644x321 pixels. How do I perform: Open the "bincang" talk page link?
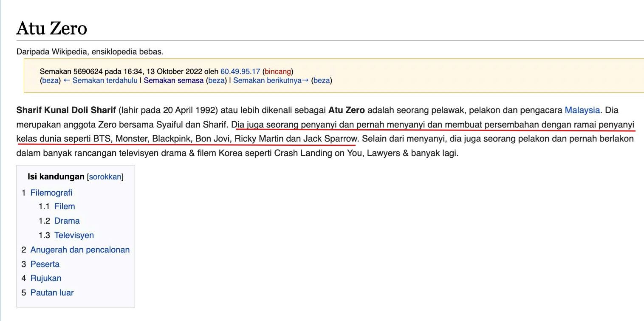point(277,71)
